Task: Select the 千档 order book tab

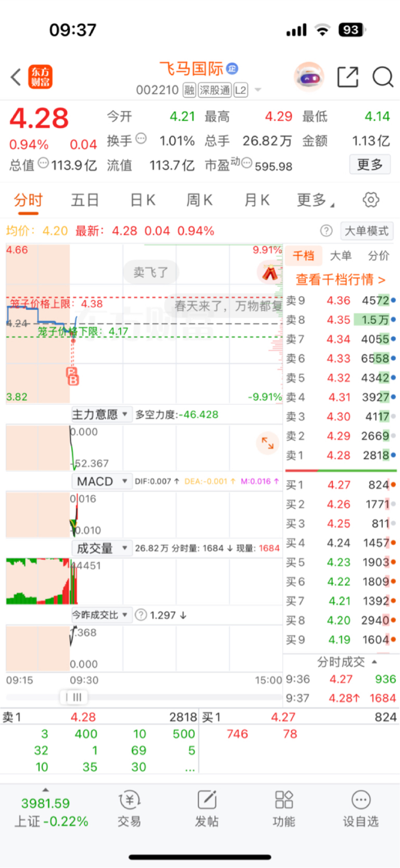Action: [x=304, y=255]
